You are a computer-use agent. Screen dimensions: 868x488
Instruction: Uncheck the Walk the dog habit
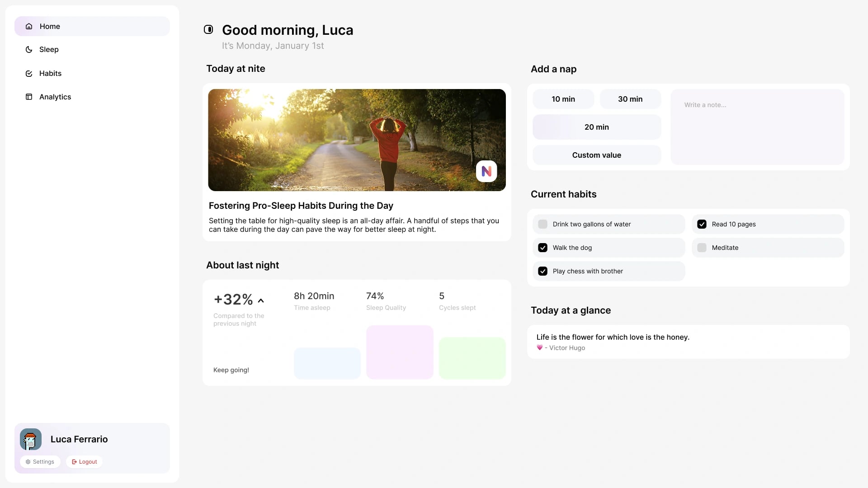point(543,248)
